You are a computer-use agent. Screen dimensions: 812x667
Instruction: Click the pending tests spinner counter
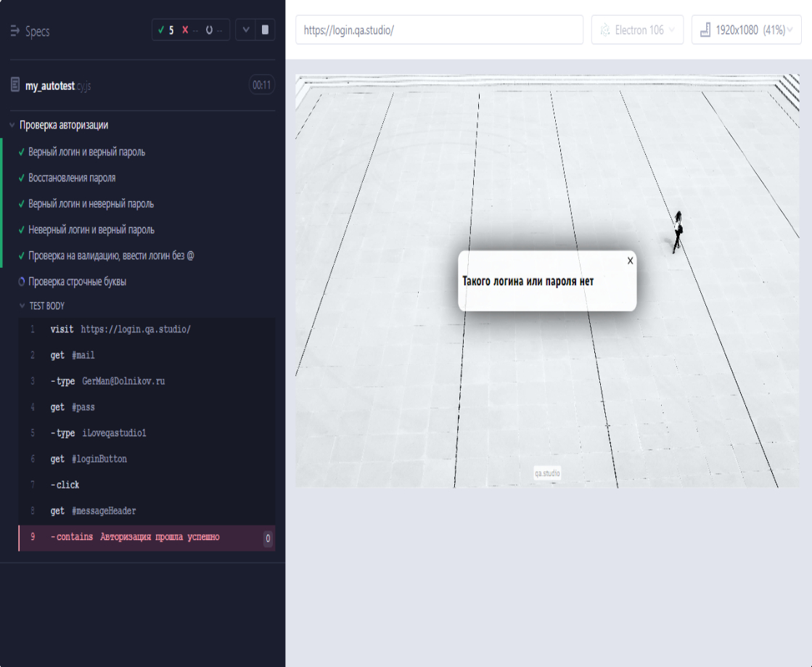point(214,30)
